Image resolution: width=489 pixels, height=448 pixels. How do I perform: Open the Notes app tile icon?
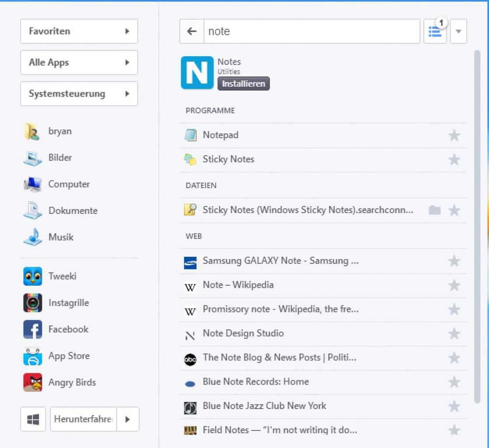tap(197, 73)
